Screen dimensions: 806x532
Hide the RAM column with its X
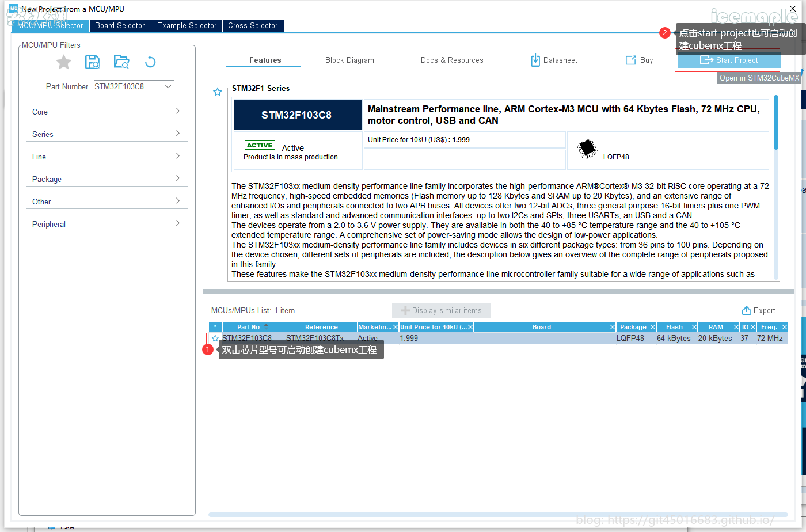pos(736,327)
